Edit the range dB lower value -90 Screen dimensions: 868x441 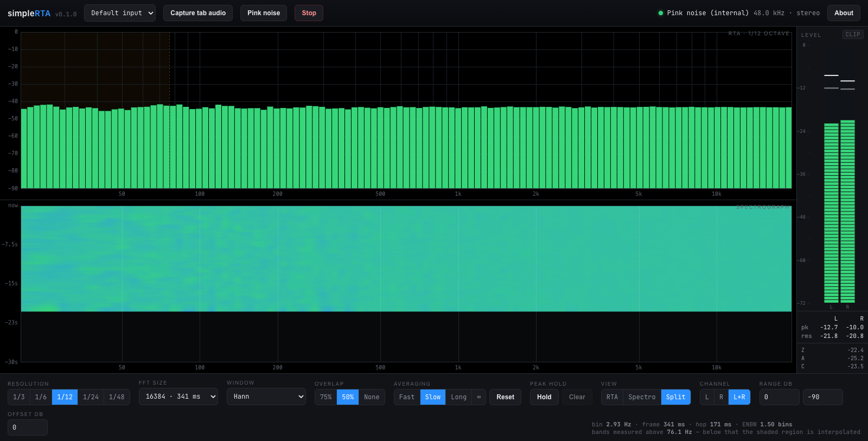pyautogui.click(x=823, y=397)
